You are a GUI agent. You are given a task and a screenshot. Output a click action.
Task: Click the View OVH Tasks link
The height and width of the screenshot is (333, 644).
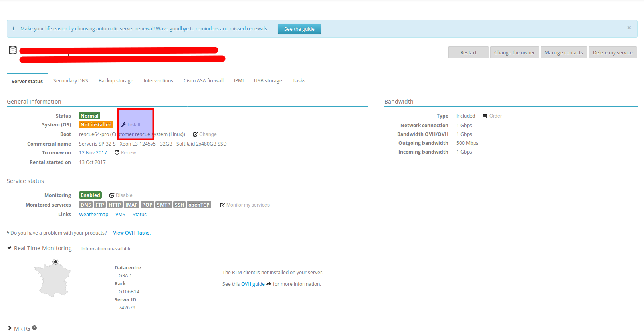131,233
